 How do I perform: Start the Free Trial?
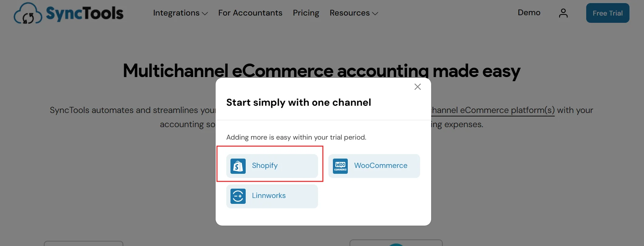tap(607, 13)
